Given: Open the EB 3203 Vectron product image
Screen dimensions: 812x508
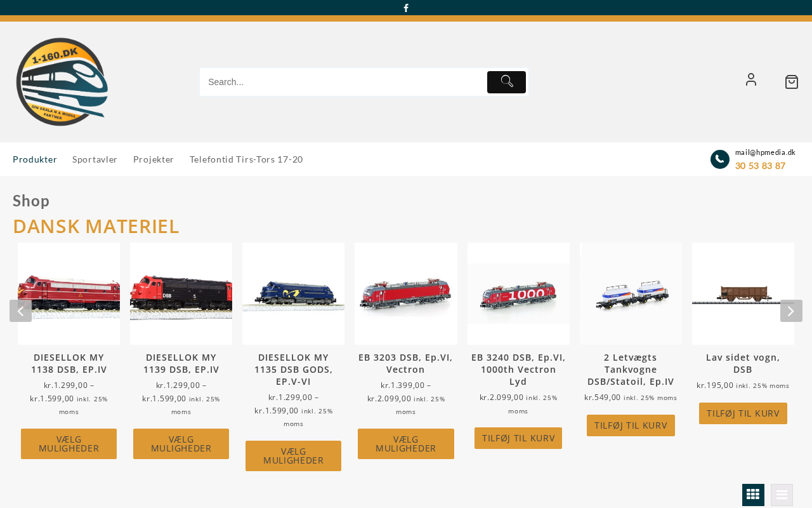Looking at the screenshot, I should click(x=406, y=294).
